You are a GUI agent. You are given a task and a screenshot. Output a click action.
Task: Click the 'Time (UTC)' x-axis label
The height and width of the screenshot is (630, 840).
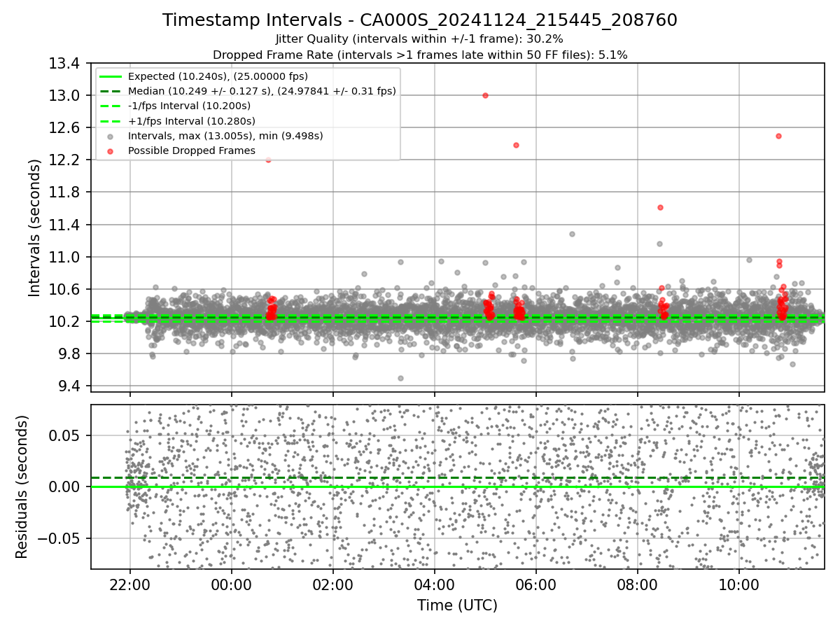point(457,605)
